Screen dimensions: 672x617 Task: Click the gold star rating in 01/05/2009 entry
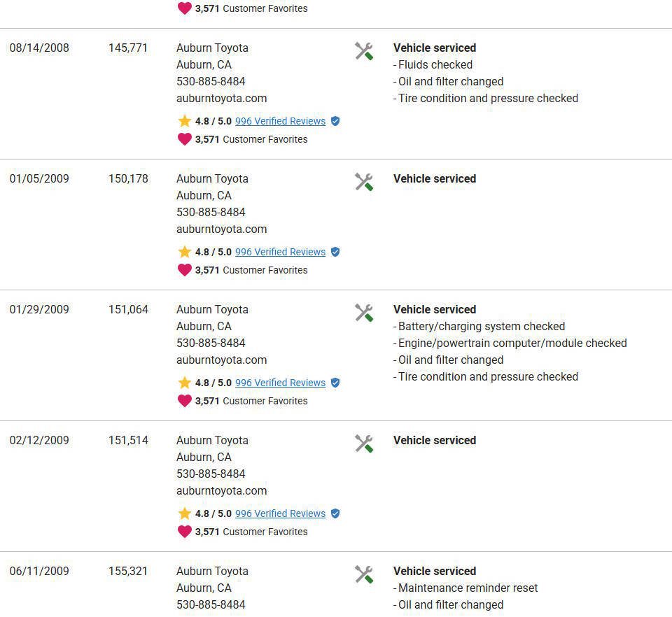[184, 252]
